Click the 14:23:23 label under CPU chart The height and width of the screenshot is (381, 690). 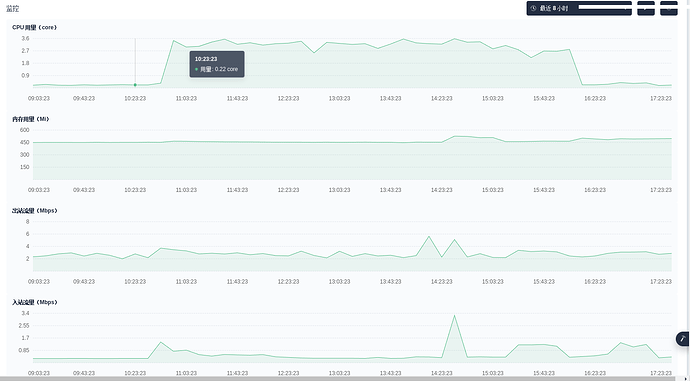click(441, 99)
